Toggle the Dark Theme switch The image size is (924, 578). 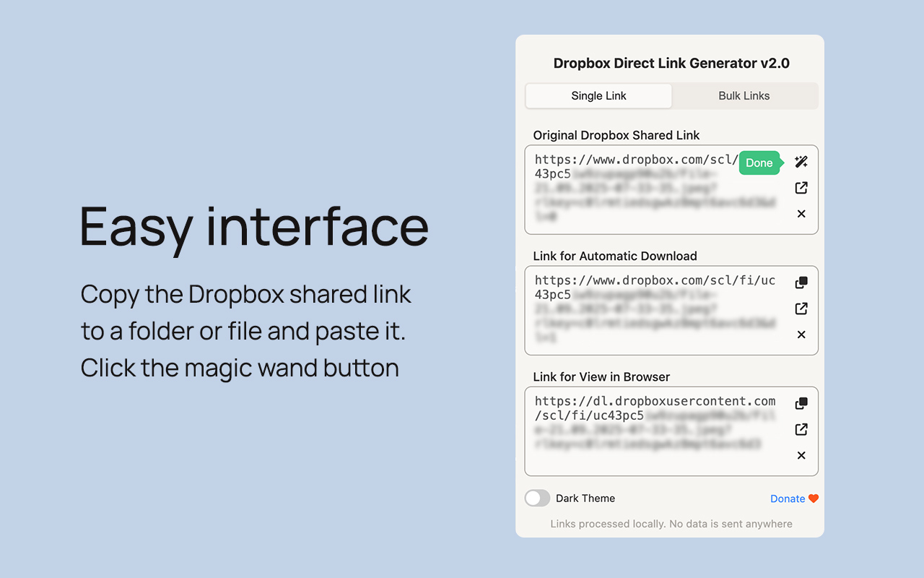coord(537,499)
